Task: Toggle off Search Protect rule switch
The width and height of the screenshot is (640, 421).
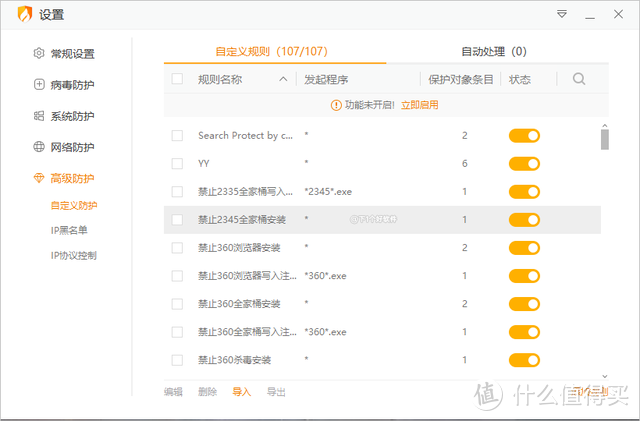Action: [x=524, y=136]
